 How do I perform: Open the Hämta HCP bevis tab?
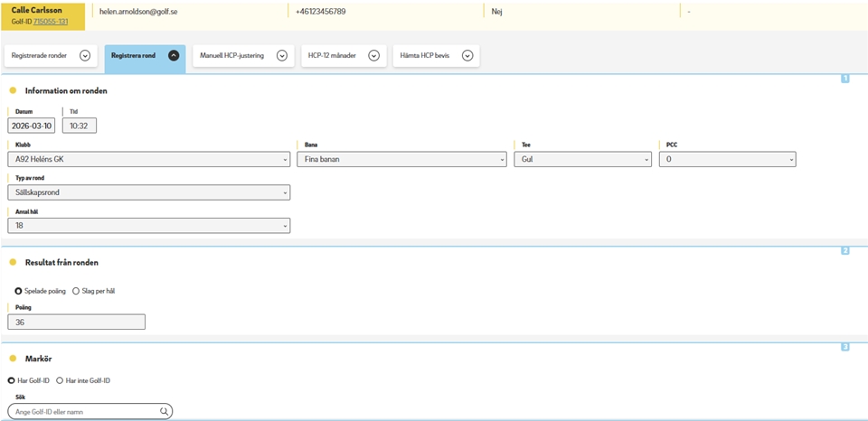click(x=425, y=55)
